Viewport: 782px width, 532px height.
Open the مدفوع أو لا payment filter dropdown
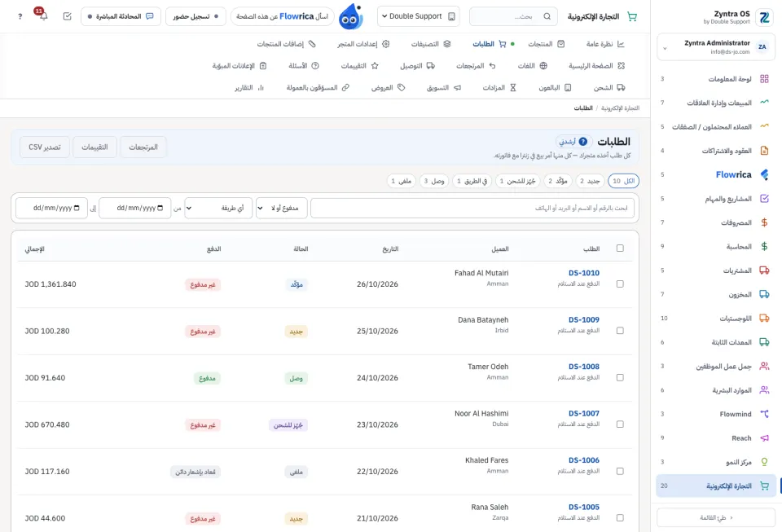pos(282,208)
